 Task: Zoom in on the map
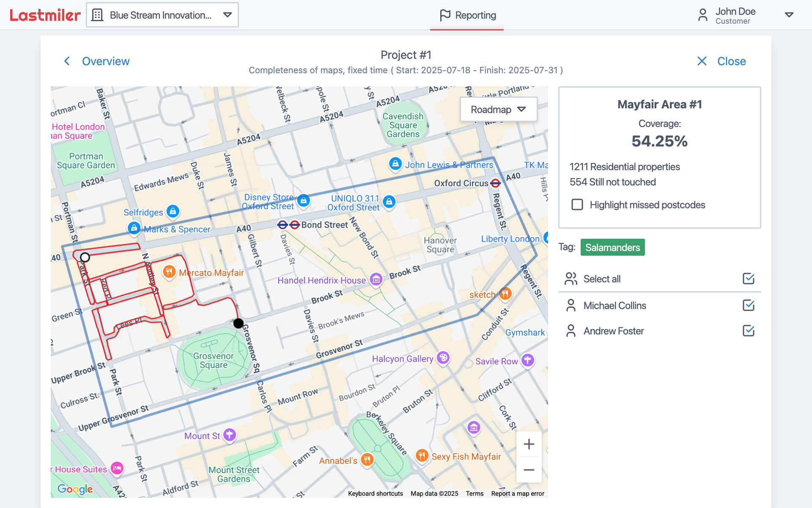[x=529, y=444]
